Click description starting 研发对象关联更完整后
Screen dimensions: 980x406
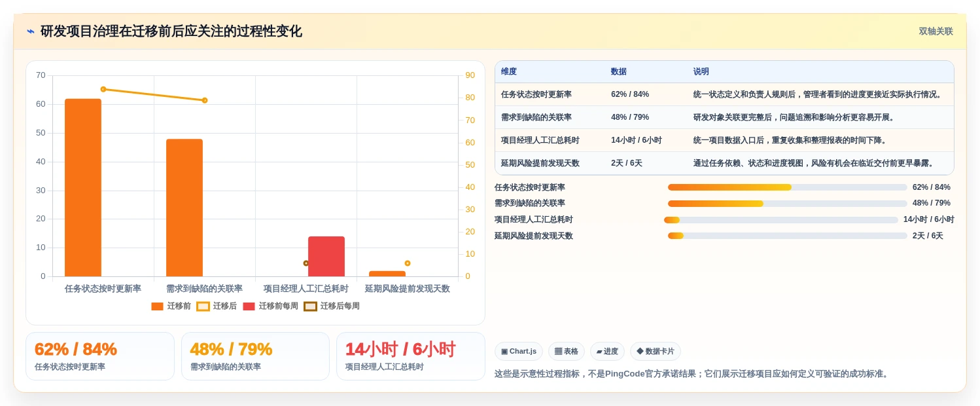click(x=796, y=117)
